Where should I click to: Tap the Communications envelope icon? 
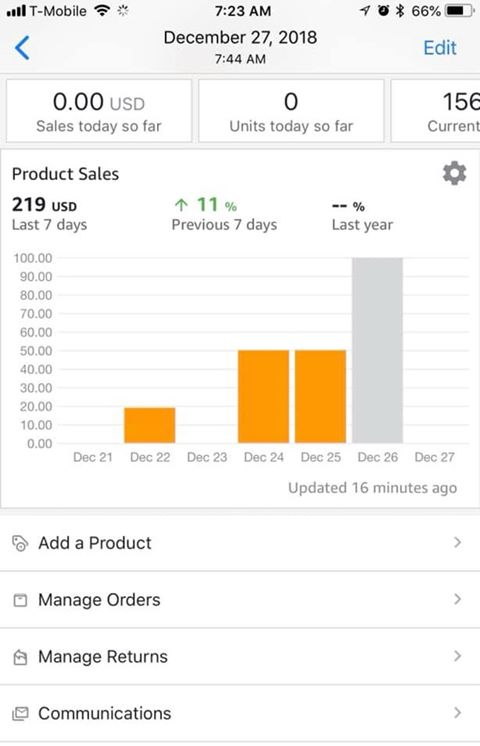pyautogui.click(x=20, y=714)
